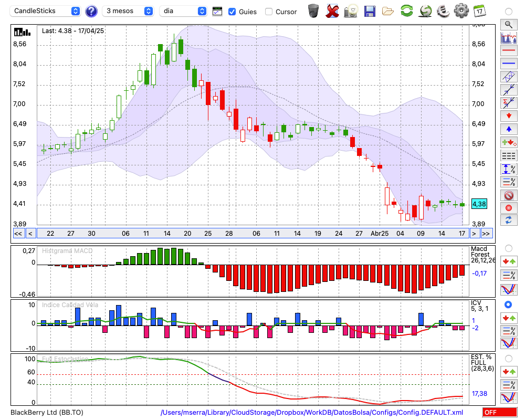Select the Full Estocastico panel radio button

[509, 359]
